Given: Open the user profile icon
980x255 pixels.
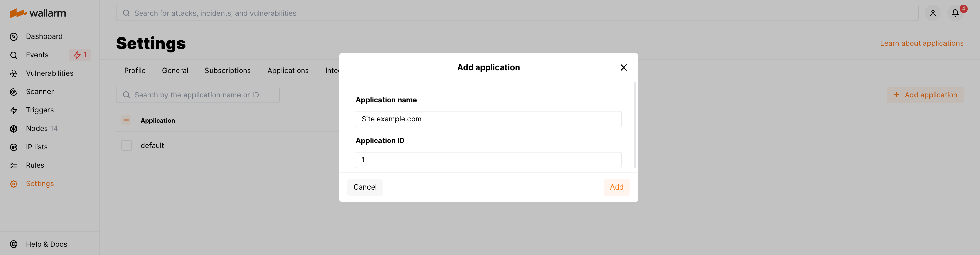Looking at the screenshot, I should (933, 13).
